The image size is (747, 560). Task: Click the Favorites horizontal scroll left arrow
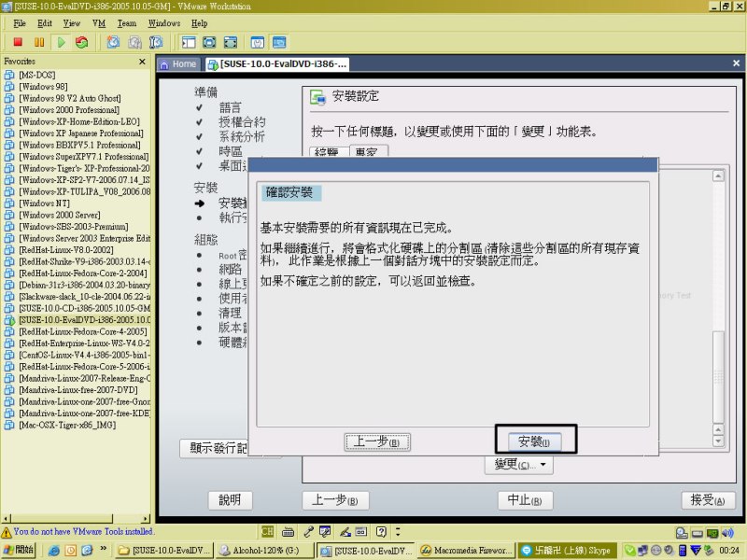coord(6,518)
